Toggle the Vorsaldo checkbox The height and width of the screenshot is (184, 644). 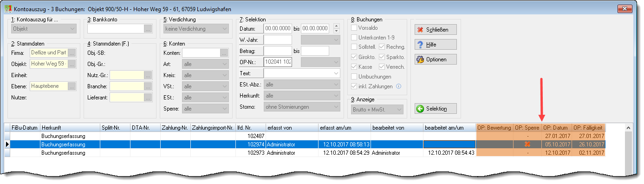tap(354, 28)
